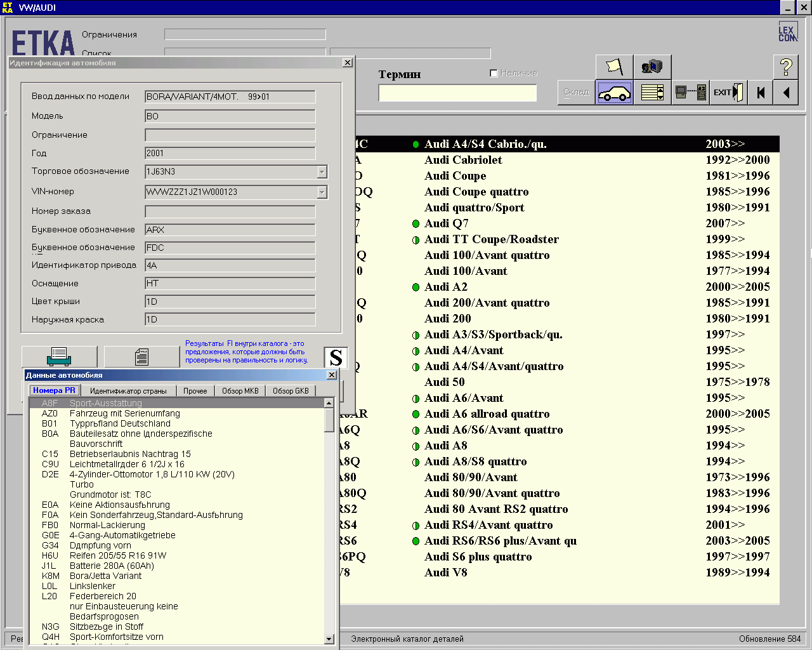Expand the VIN-номер dropdown

point(322,192)
